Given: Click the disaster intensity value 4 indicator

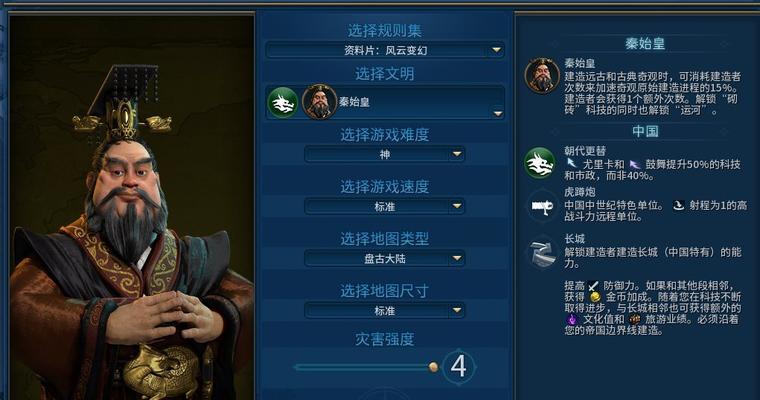Looking at the screenshot, I should coord(459,367).
